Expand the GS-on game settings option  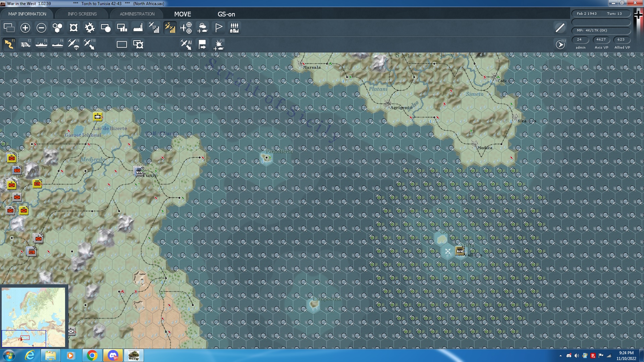click(x=226, y=14)
